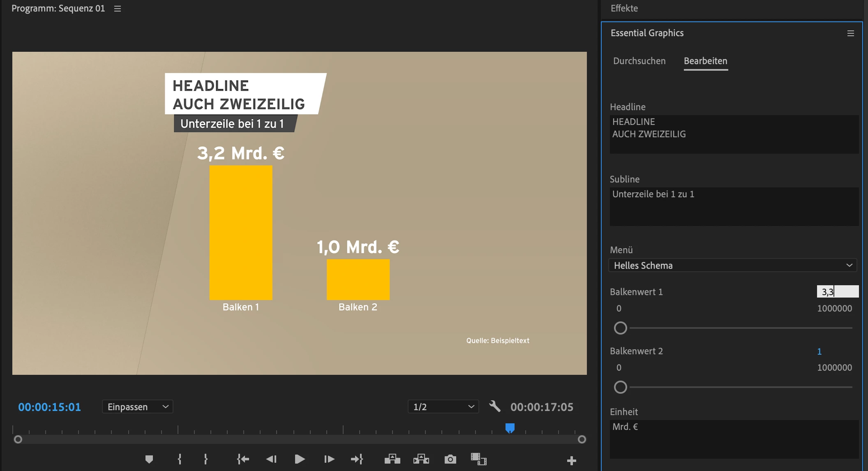868x471 pixels.
Task: Expand the Helles Schema menu dropdown
Action: (x=732, y=266)
